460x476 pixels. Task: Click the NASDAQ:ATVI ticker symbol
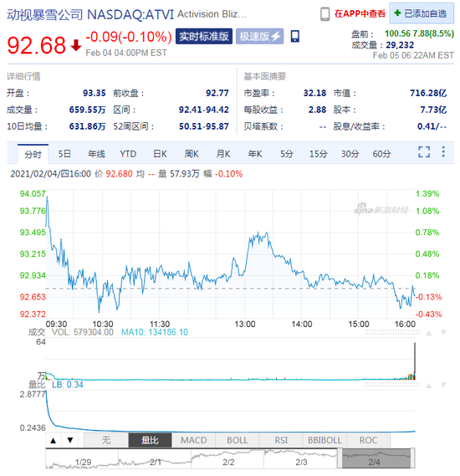(x=130, y=14)
